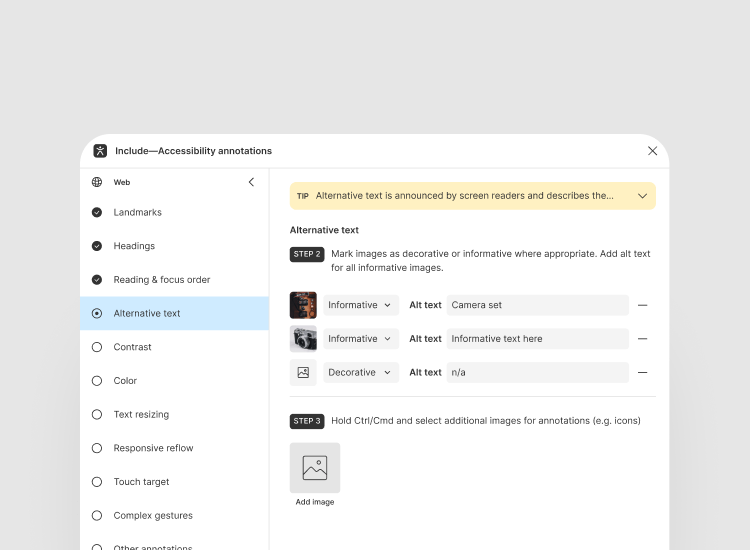Remove the Informative text here row
750x550 pixels.
pyautogui.click(x=642, y=339)
